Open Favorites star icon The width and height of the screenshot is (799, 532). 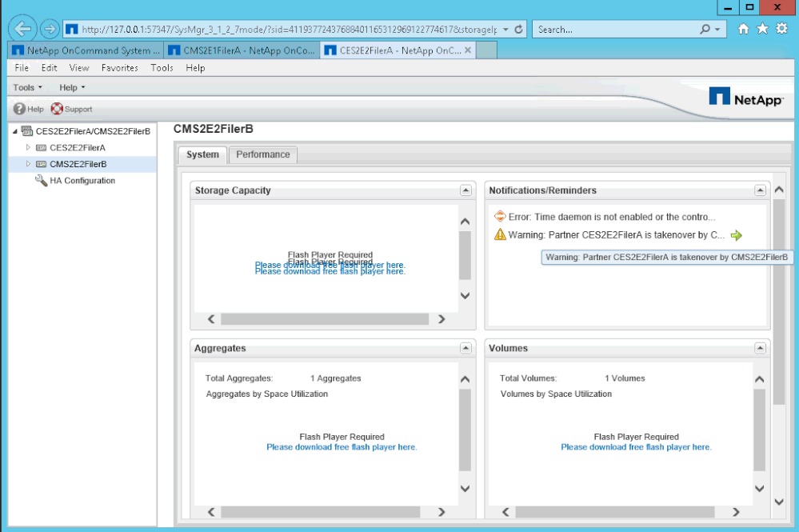click(762, 29)
